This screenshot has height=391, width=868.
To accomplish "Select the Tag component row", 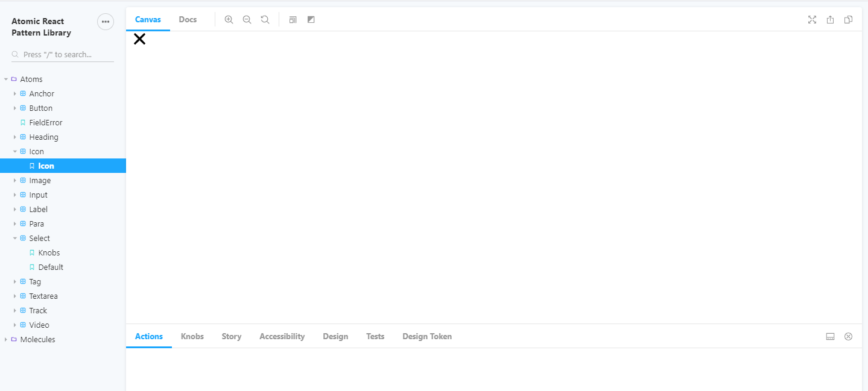I will 63,281.
